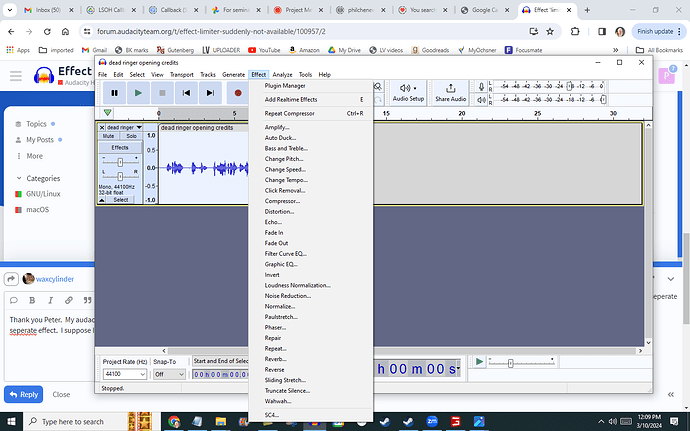Click the blue Reply button

pyautogui.click(x=22, y=394)
